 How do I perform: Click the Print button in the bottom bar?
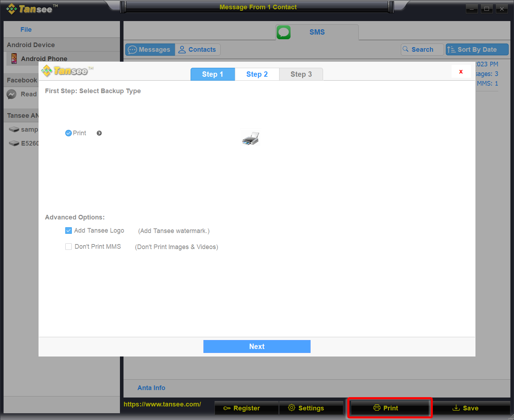point(390,408)
